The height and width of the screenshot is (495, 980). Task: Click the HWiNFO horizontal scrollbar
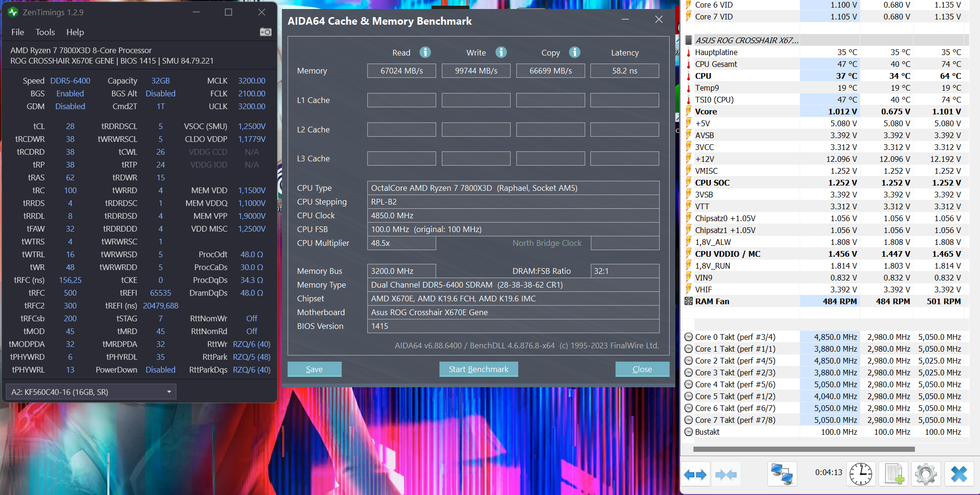(x=804, y=449)
